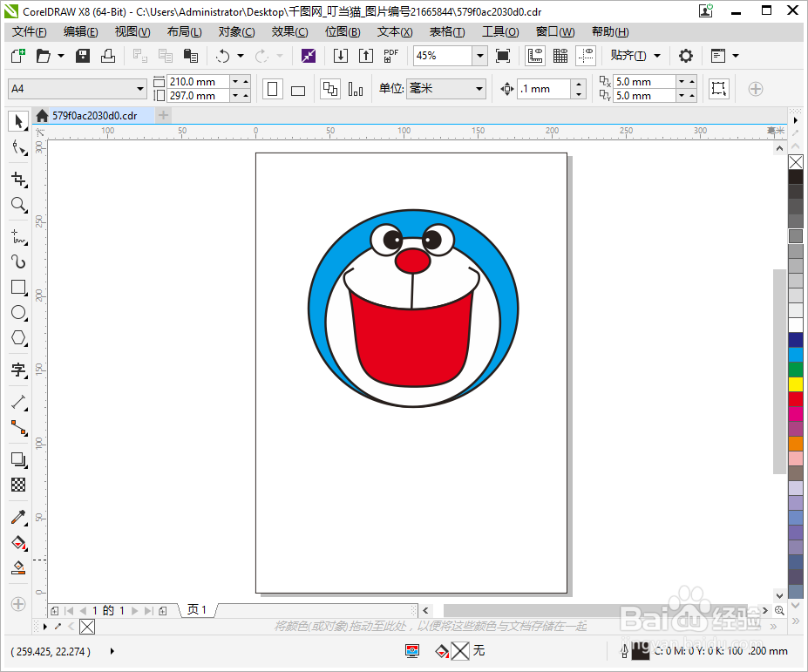Pick the red color swatch
The width and height of the screenshot is (808, 672).
[796, 399]
